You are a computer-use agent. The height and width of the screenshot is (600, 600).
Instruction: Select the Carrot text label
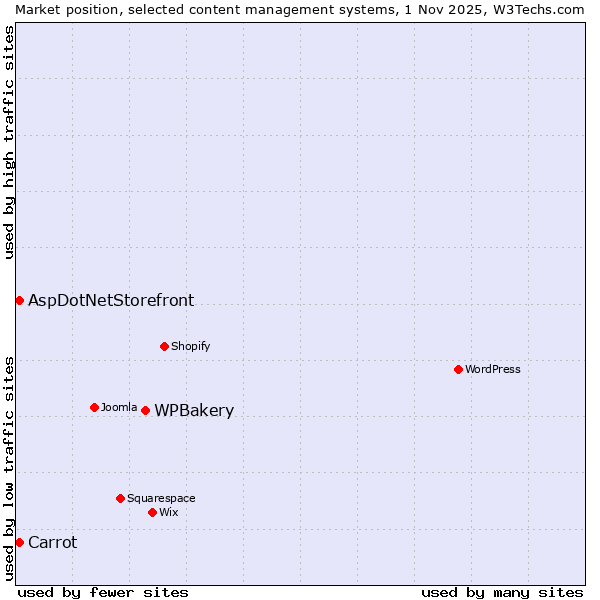coord(52,543)
